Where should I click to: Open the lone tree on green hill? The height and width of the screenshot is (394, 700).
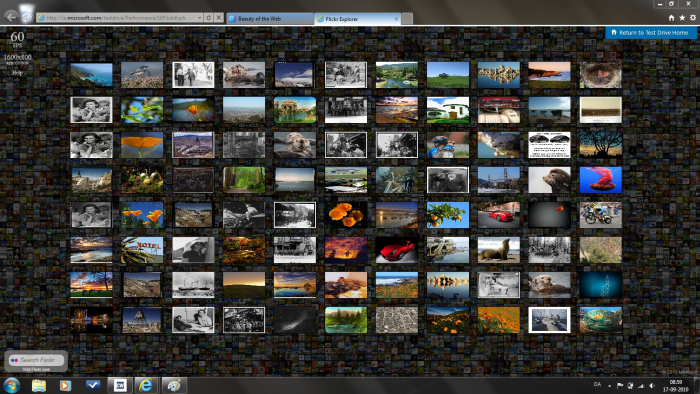(448, 75)
